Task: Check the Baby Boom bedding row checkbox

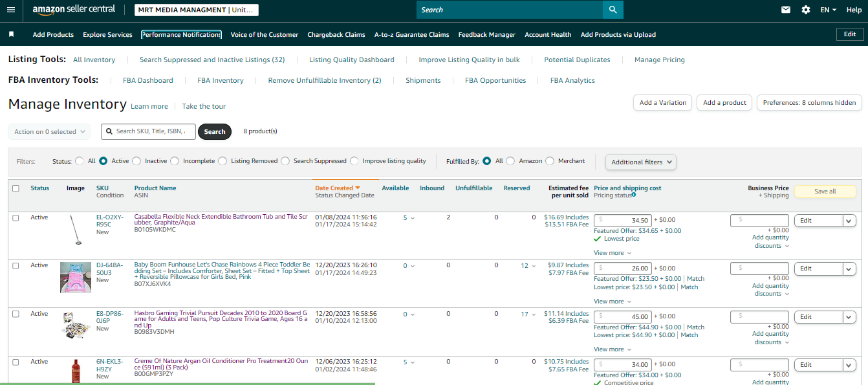Action: (x=16, y=265)
